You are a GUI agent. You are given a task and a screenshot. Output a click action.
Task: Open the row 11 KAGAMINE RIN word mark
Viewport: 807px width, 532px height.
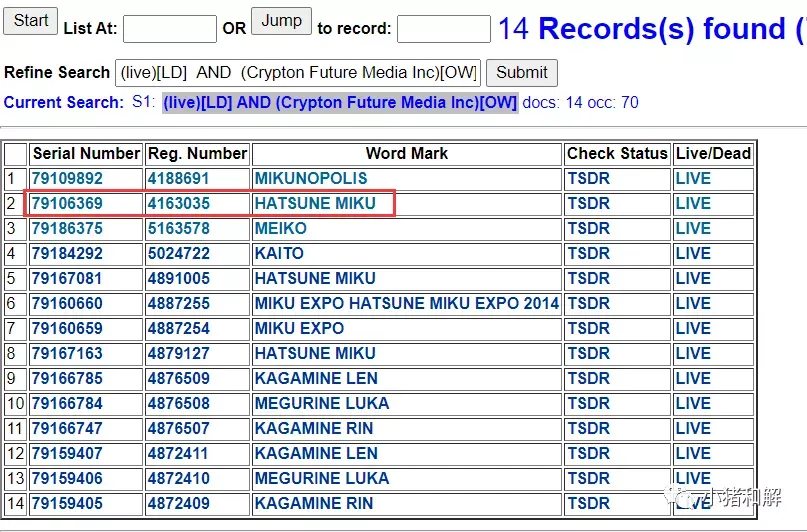pyautogui.click(x=313, y=429)
